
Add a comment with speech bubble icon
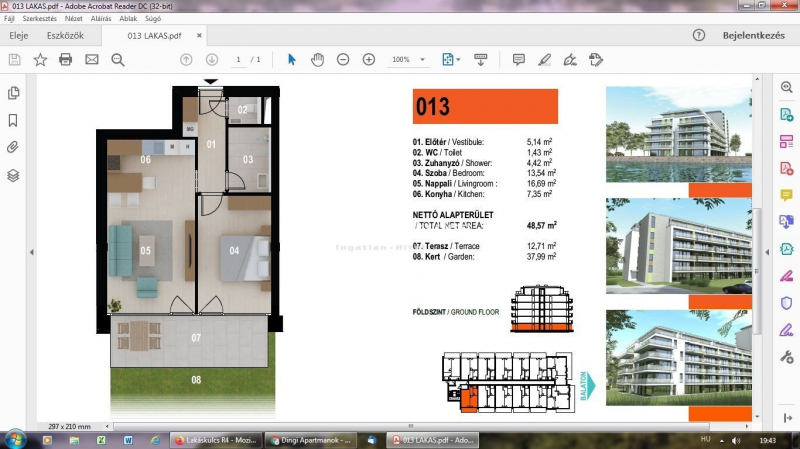coord(519,60)
